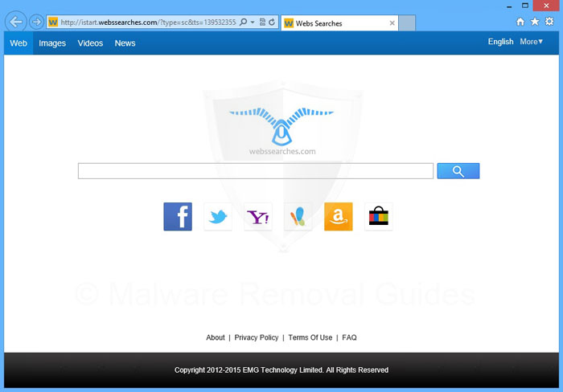Open the Favorites star icon
The height and width of the screenshot is (392, 563).
(535, 22)
